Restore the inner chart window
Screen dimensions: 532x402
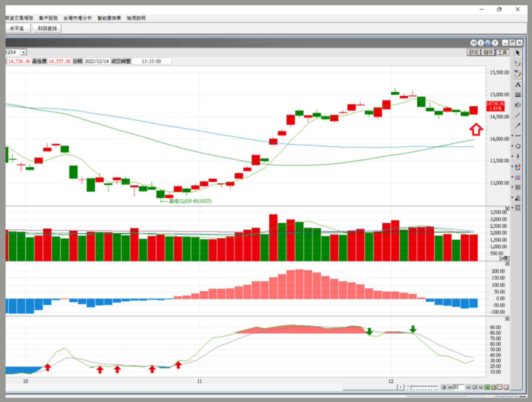(x=512, y=43)
